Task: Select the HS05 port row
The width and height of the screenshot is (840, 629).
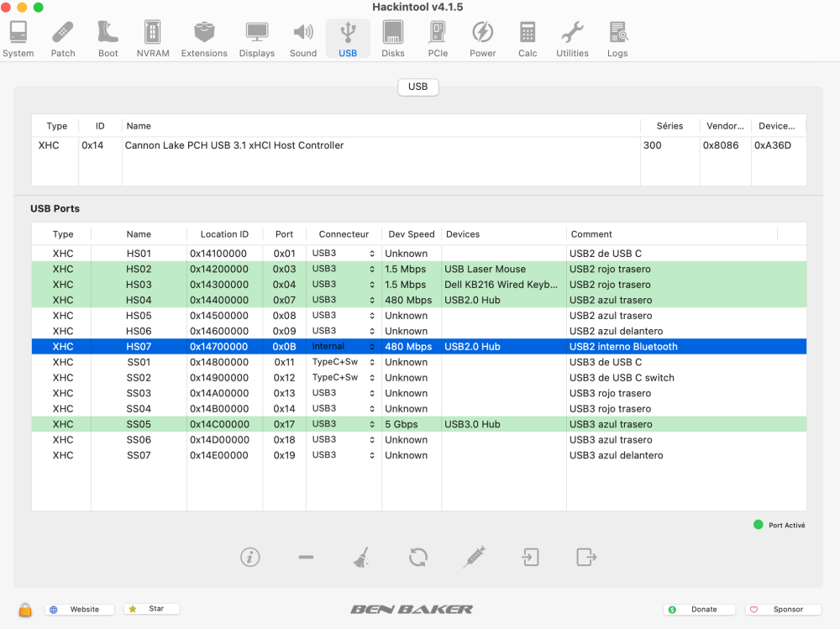Action: point(419,316)
